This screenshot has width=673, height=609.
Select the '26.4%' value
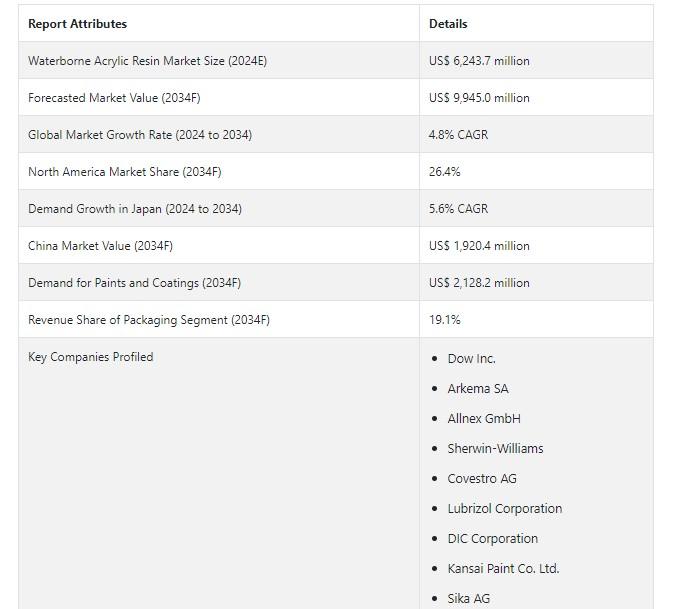[445, 172]
